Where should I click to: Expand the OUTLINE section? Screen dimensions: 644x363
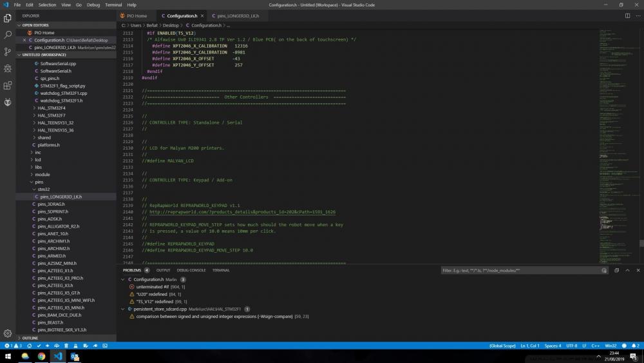(x=30, y=338)
